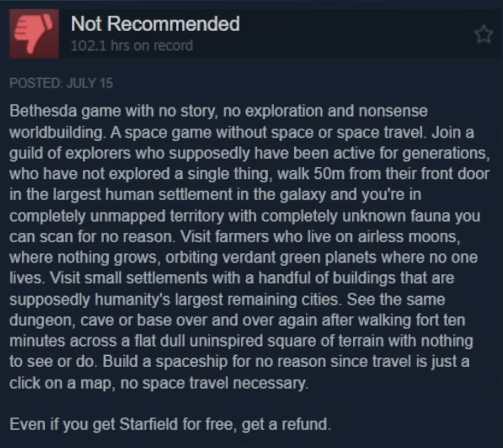The image size is (503, 448).
Task: Click the word Starfield in final line
Action: (x=148, y=424)
